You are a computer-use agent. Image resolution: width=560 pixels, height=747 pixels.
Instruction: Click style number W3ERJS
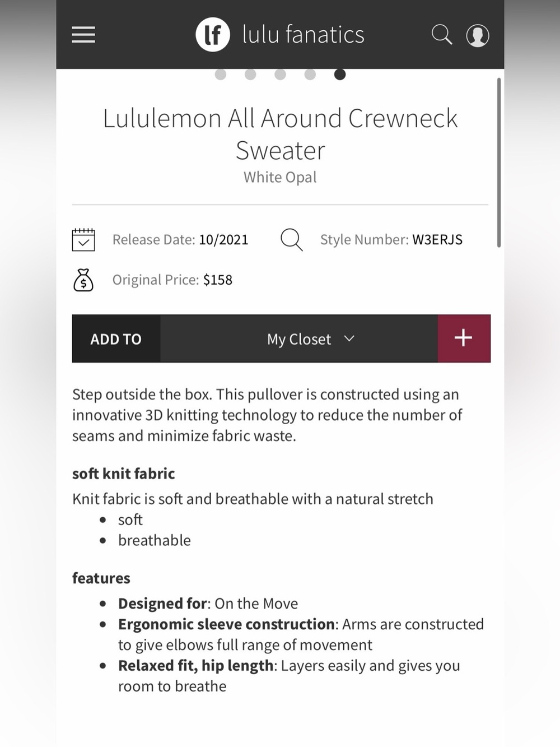coord(437,240)
